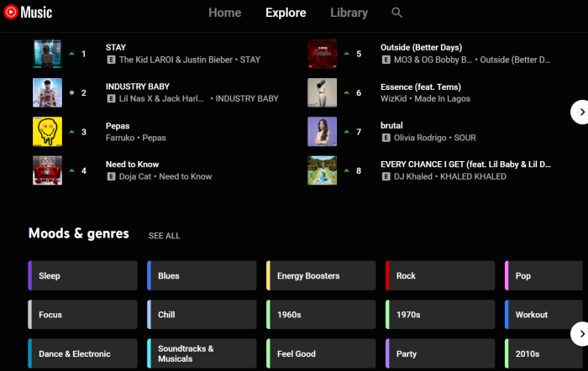Play Need to Know album thumbnail

point(47,170)
